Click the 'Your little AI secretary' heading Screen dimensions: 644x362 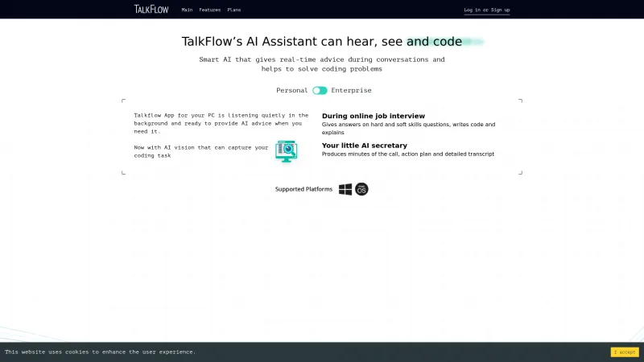click(365, 146)
